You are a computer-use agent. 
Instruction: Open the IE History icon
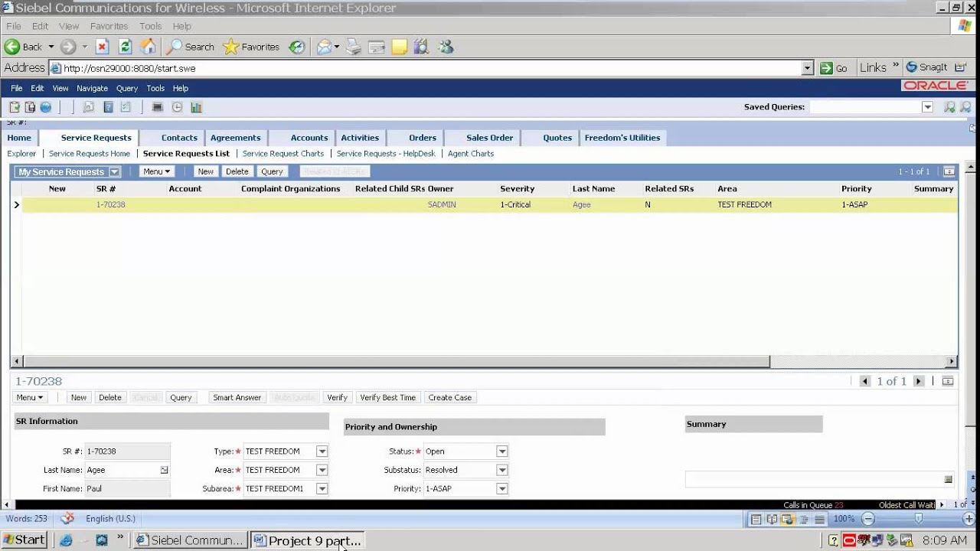coord(296,47)
